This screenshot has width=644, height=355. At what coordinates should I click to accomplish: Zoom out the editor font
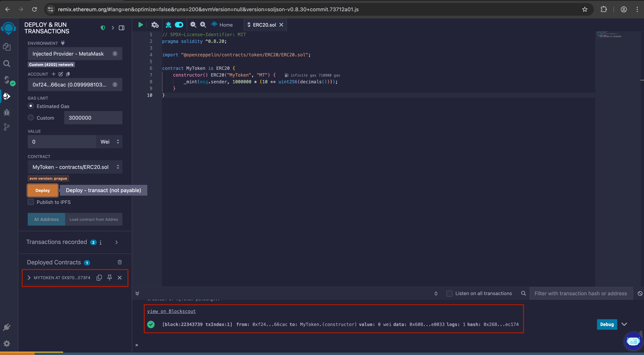coord(193,25)
